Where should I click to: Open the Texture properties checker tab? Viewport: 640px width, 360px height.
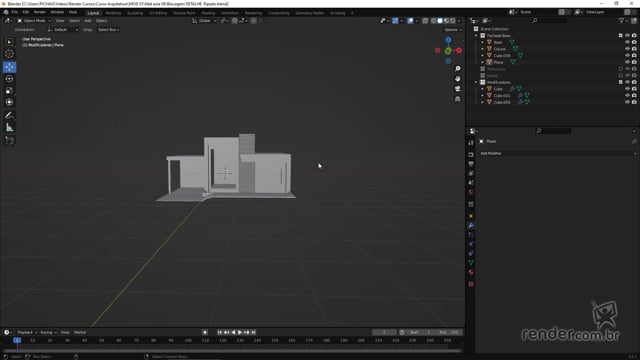pyautogui.click(x=471, y=284)
